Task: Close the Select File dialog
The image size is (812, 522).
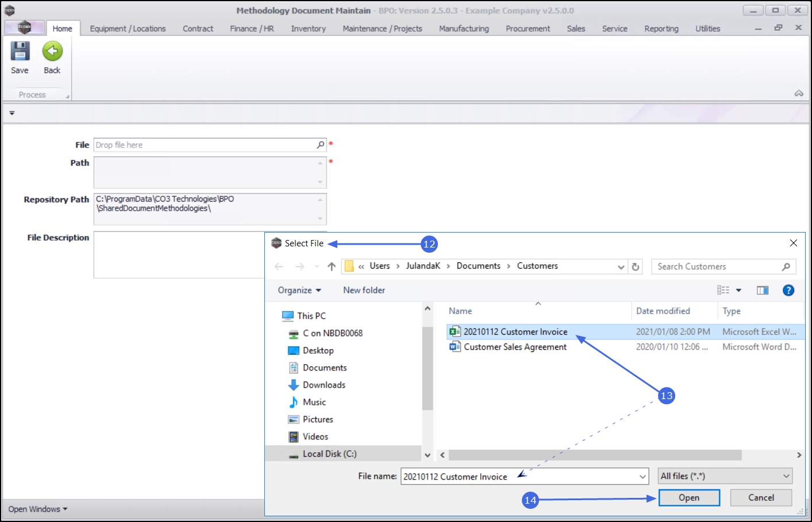Action: pyautogui.click(x=794, y=243)
